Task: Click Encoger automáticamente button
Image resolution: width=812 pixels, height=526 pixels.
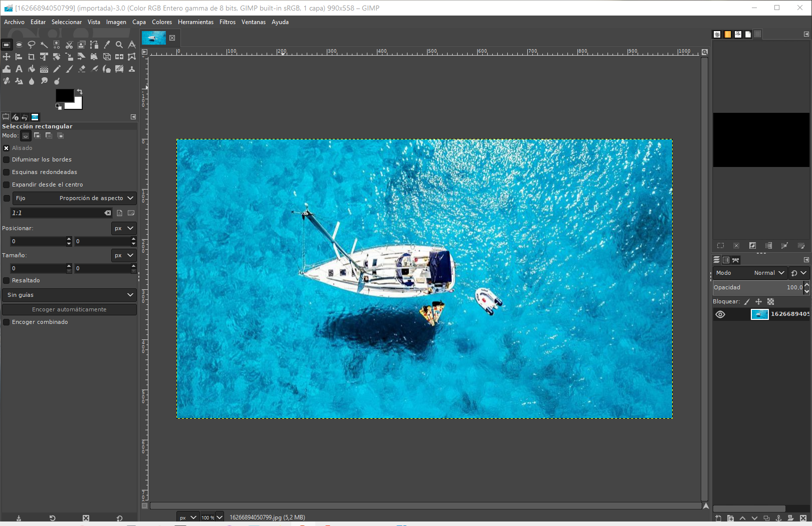Action: click(69, 309)
